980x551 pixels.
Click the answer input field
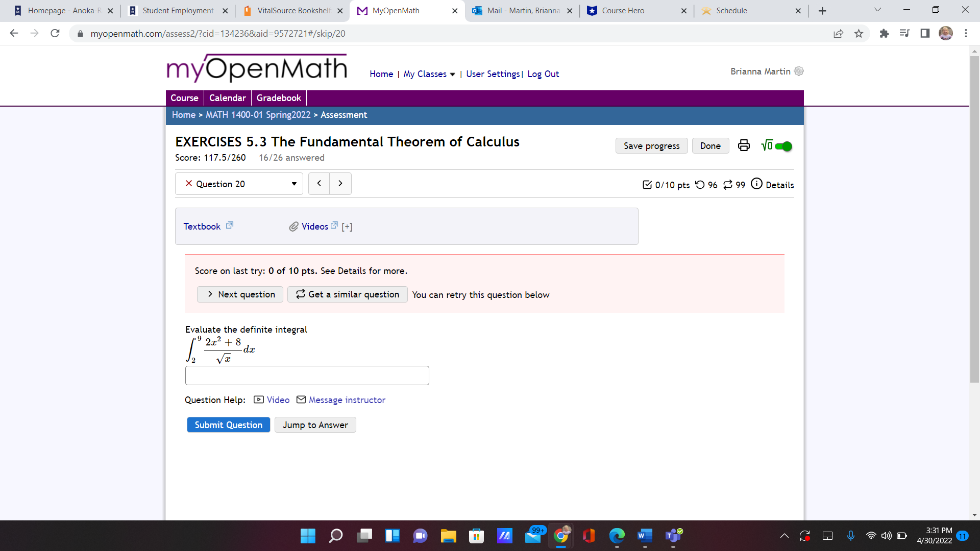point(307,375)
